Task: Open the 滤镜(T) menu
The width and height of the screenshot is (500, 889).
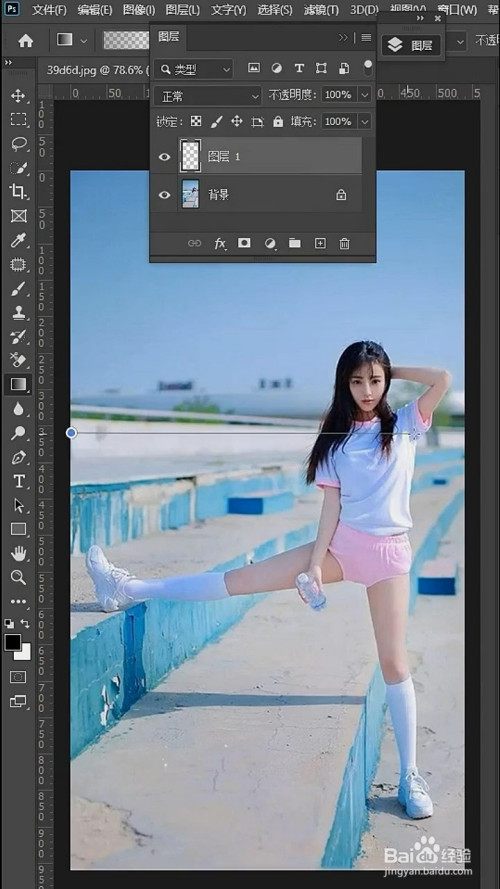Action: click(x=321, y=10)
